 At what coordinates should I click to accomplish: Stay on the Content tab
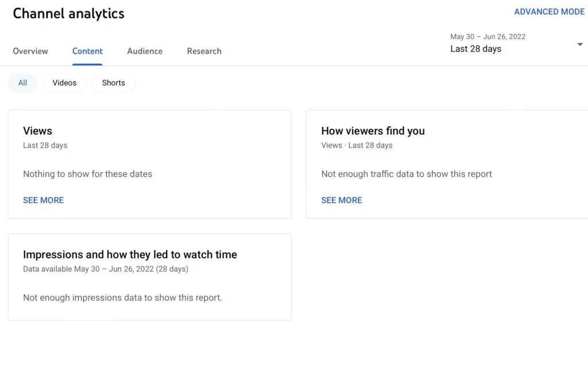tap(87, 51)
